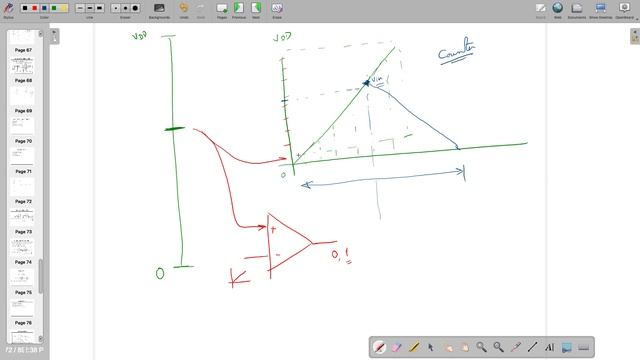The height and width of the screenshot is (360, 640).
Task: Choose the thick line width
Action: pos(100,8)
